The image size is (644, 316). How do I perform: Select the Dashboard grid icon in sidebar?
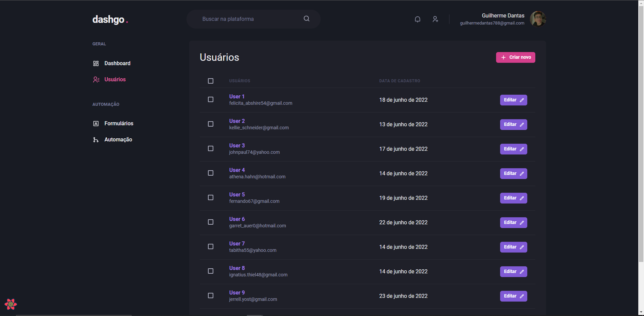tap(96, 63)
